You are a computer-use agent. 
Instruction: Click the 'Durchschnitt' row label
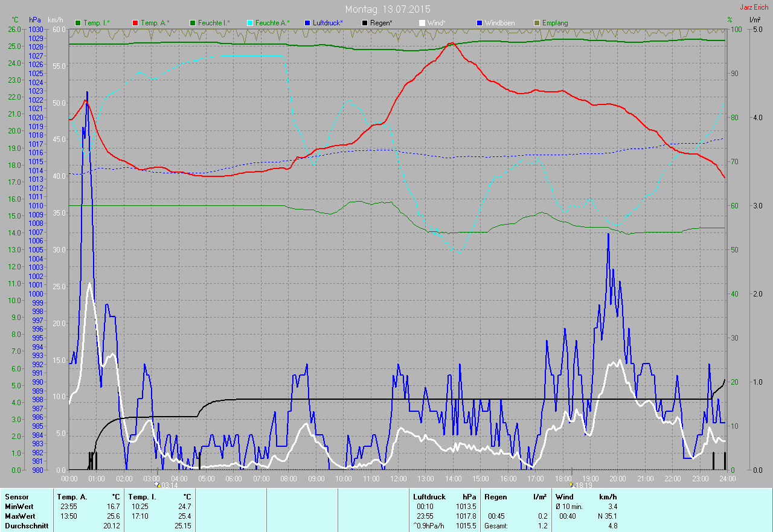(25, 526)
